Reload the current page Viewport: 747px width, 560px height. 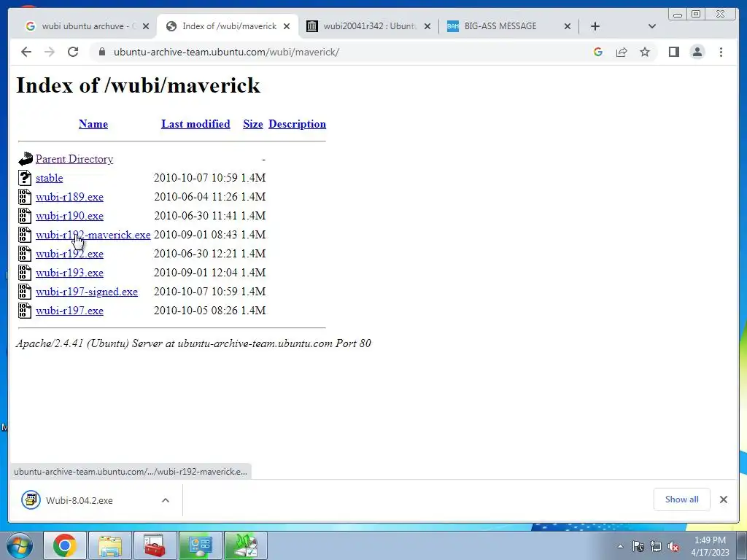click(x=73, y=52)
